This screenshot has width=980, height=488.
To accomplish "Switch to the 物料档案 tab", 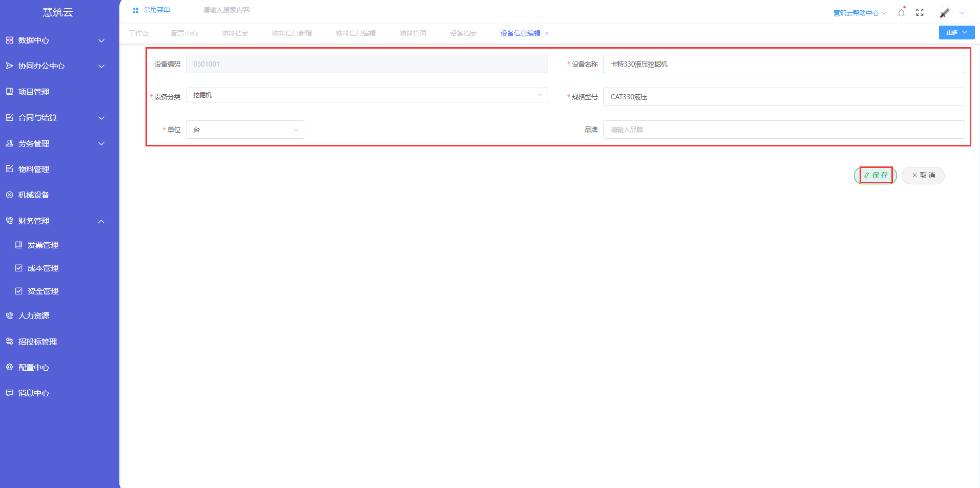I will pos(235,33).
